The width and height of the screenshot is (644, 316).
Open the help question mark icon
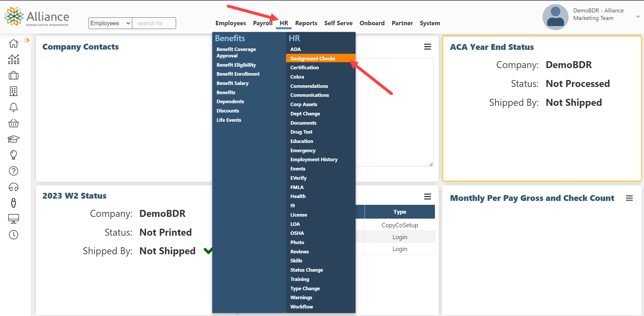click(14, 171)
